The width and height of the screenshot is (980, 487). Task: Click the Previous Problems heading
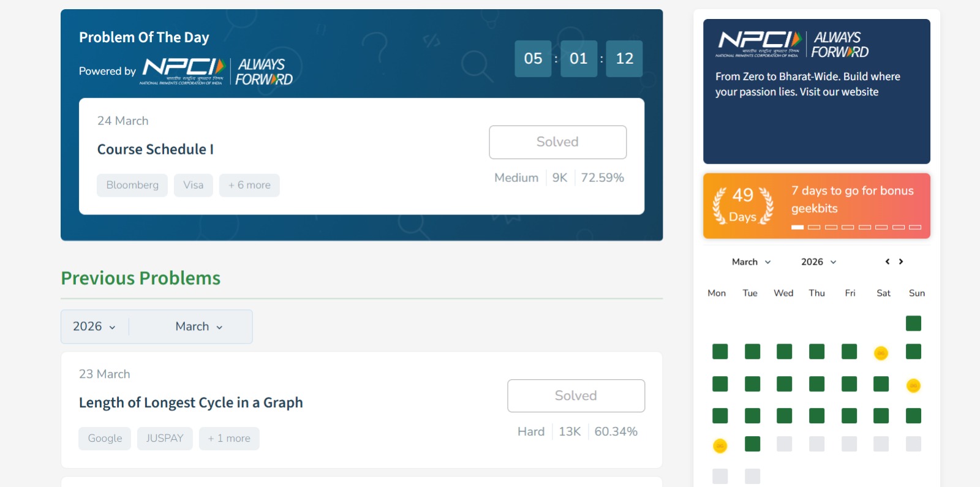tap(141, 278)
